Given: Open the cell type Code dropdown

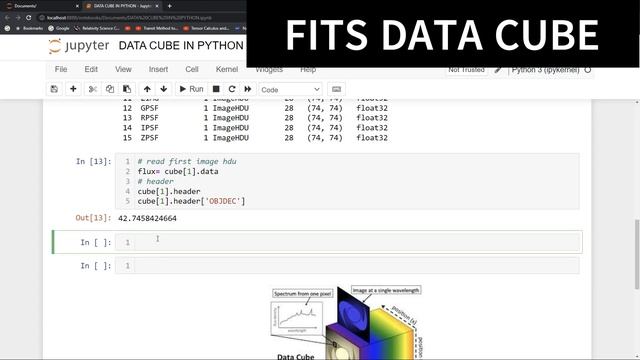Looking at the screenshot, I should click(290, 89).
